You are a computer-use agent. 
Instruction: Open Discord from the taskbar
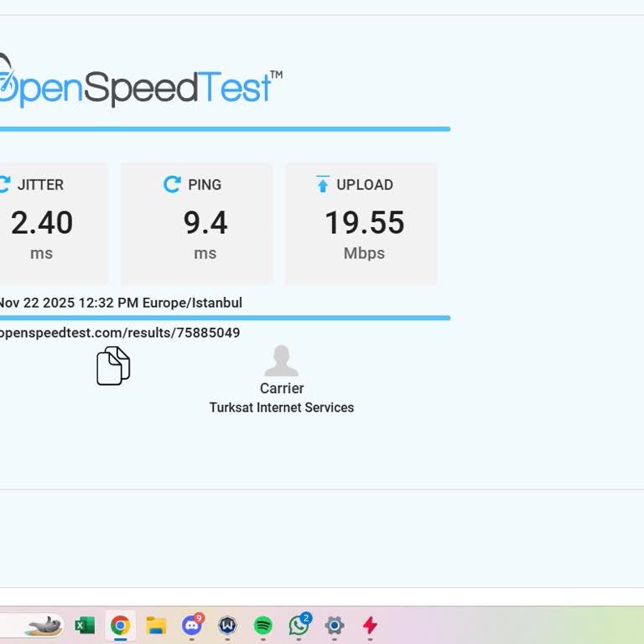click(192, 625)
